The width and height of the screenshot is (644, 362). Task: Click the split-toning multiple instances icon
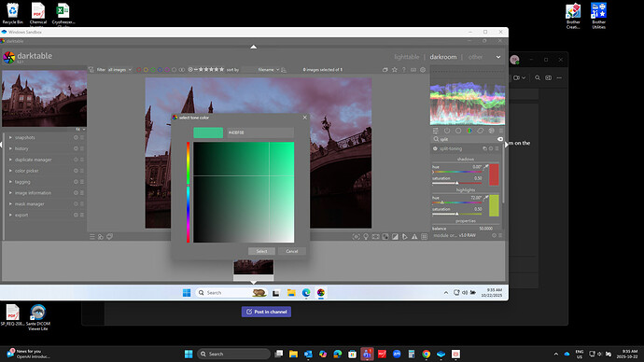click(484, 148)
